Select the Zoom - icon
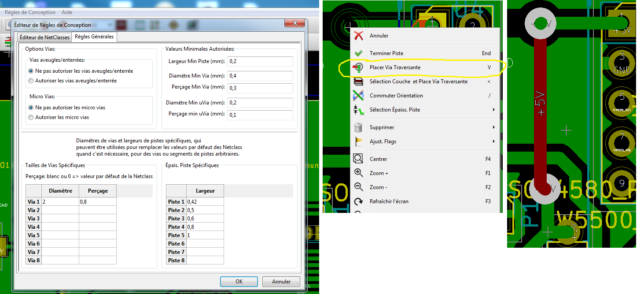This screenshot has height=294, width=644. (x=359, y=187)
